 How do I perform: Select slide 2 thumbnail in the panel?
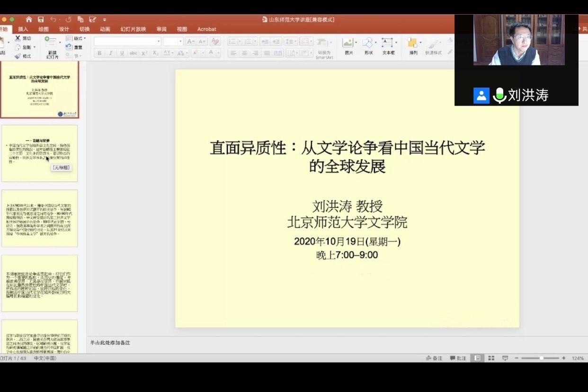[x=39, y=153]
